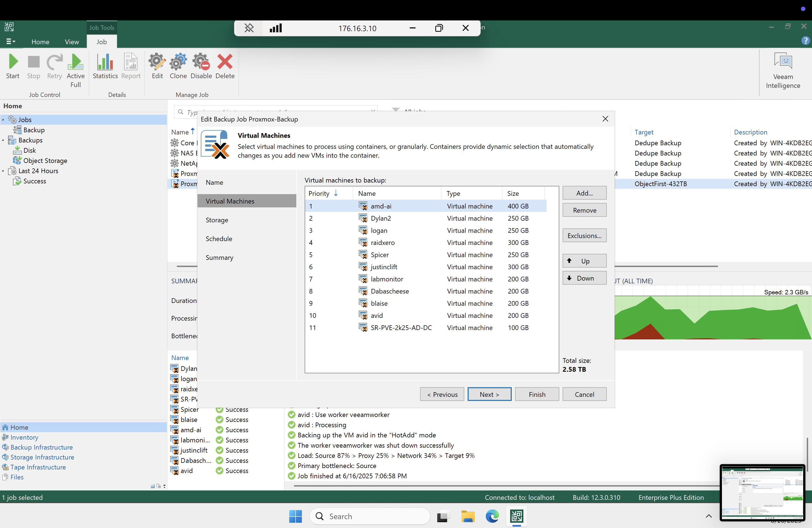
Task: Check remote connection signal strength icon
Action: tap(276, 28)
